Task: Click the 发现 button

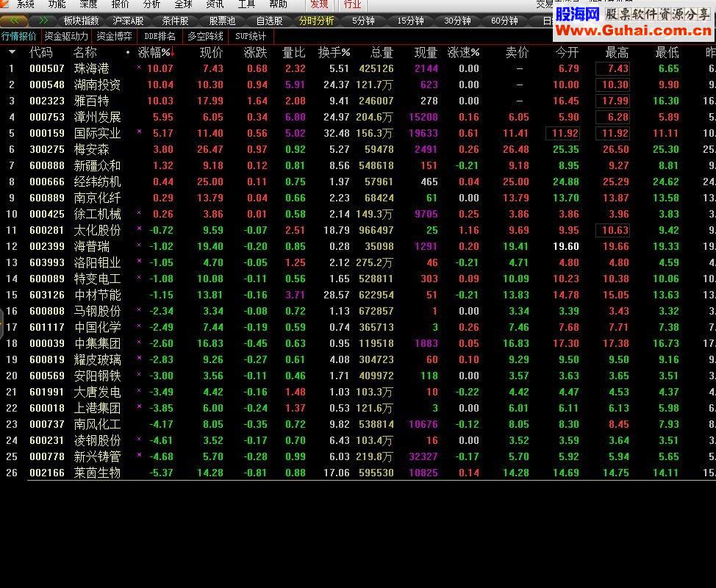Action: pos(319,4)
